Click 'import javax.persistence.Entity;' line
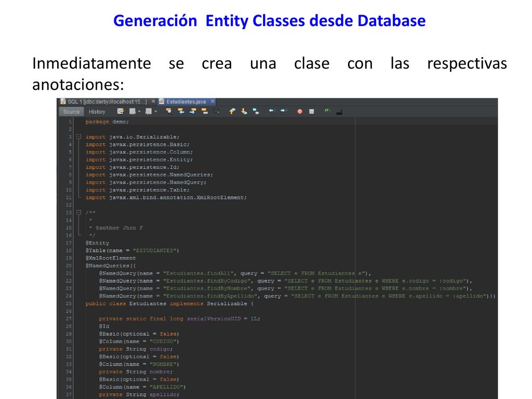The width and height of the screenshot is (532, 399). coord(139,159)
